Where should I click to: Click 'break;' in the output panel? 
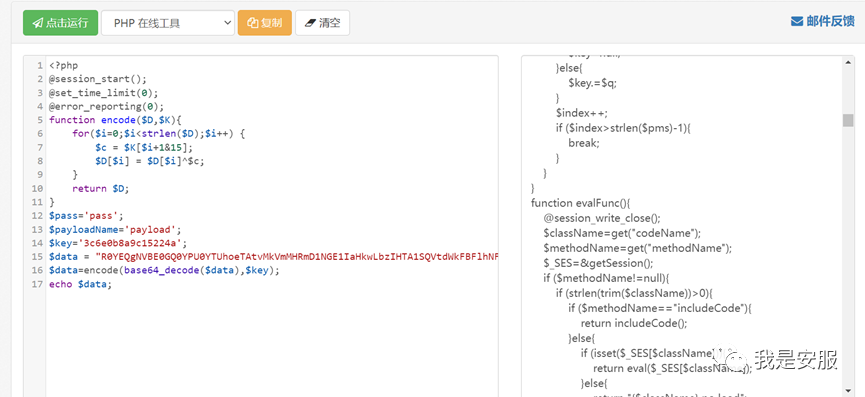click(584, 143)
